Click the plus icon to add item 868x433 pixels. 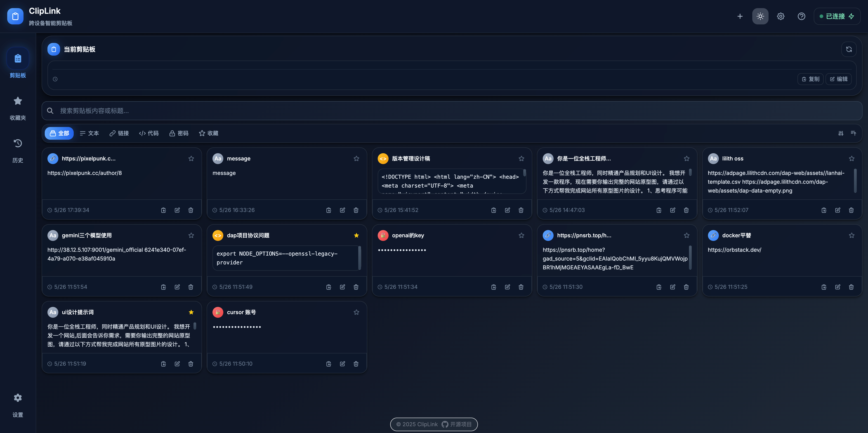[740, 16]
